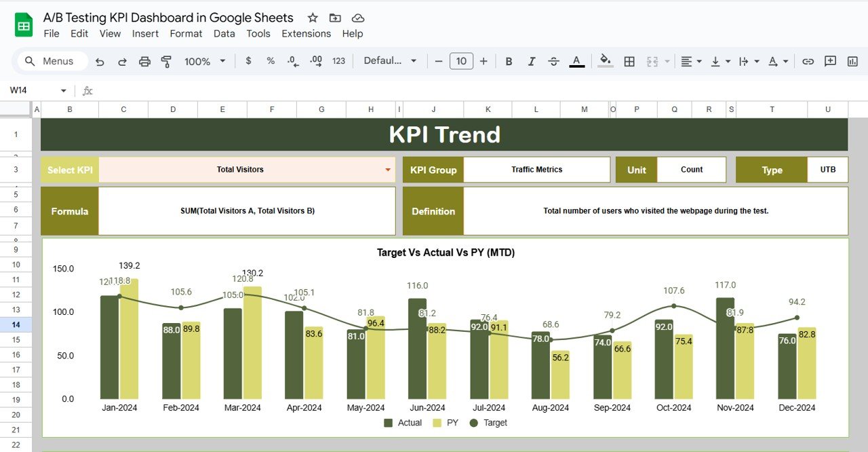
Task: Select the Paint format tool
Action: pyautogui.click(x=166, y=60)
